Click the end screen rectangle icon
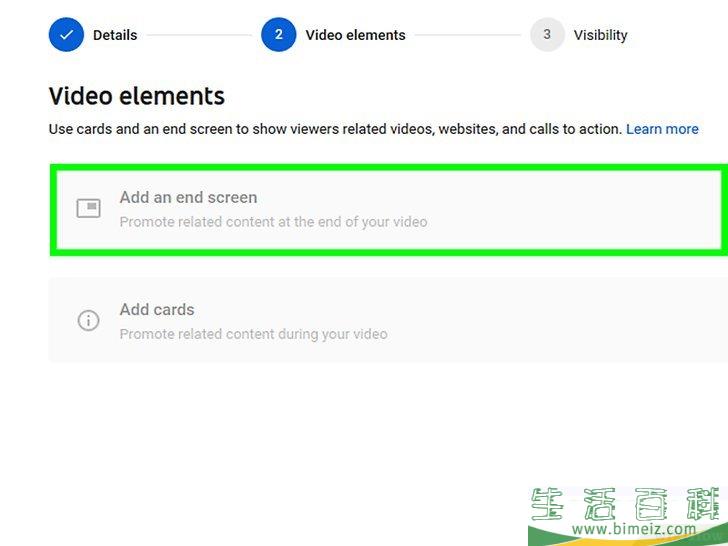728x546 pixels. point(88,208)
